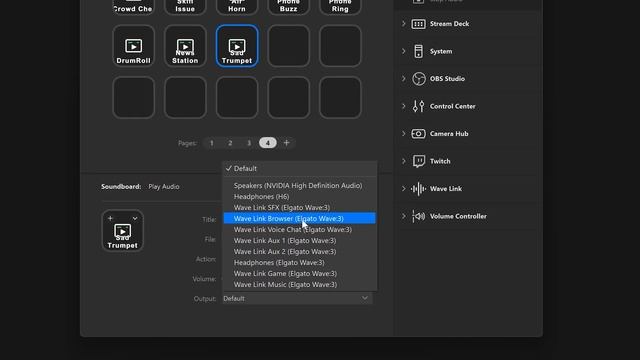Click the Camera Hub icon
Image resolution: width=640 pixels, height=360 pixels.
click(x=418, y=134)
